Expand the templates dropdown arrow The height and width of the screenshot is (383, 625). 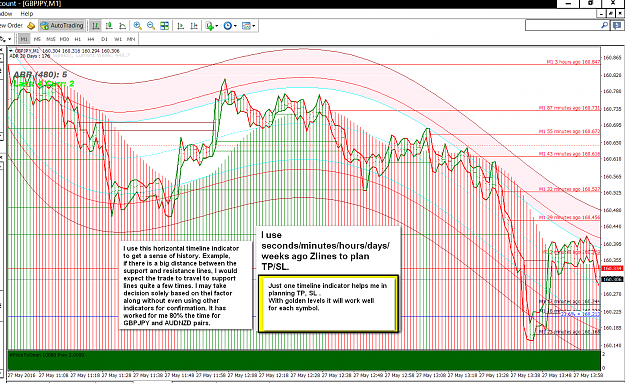pyautogui.click(x=254, y=26)
